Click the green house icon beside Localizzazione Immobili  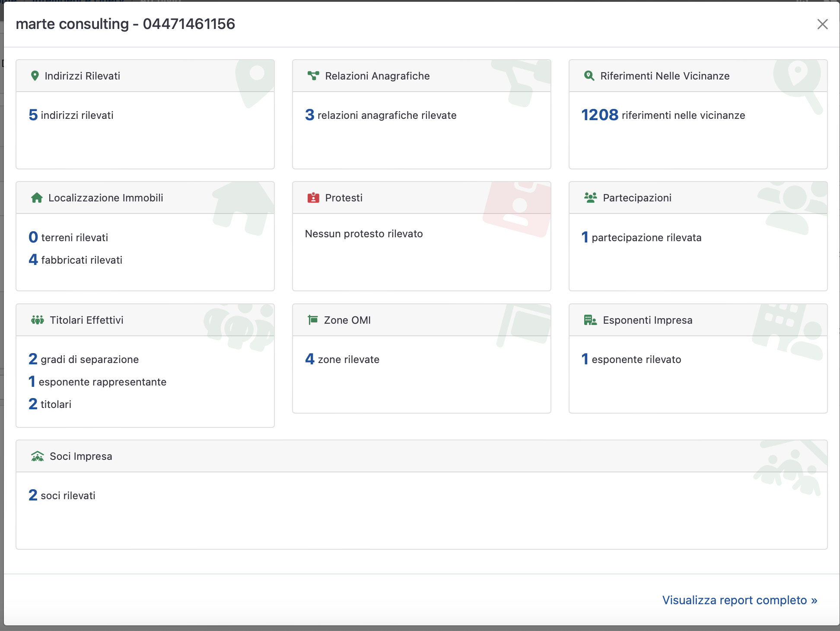click(x=37, y=198)
